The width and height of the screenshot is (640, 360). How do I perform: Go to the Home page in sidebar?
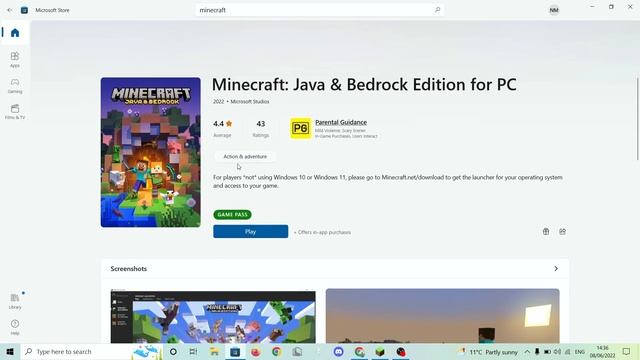pos(15,33)
